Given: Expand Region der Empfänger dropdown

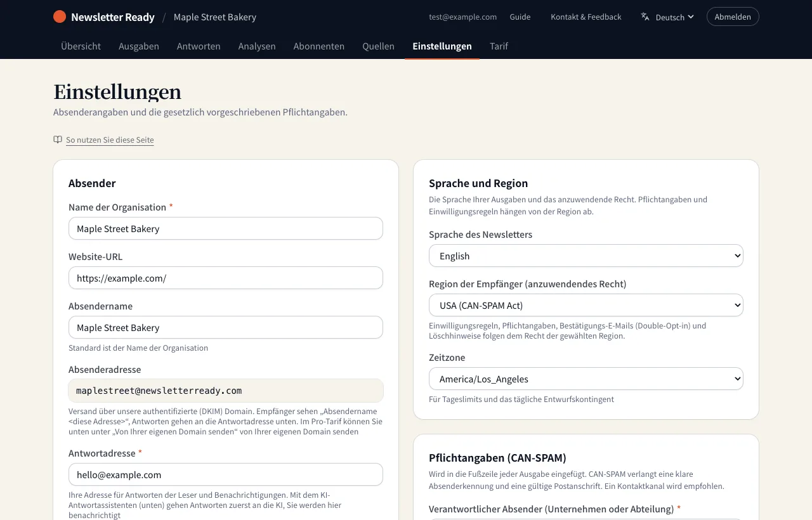Looking at the screenshot, I should pos(586,305).
